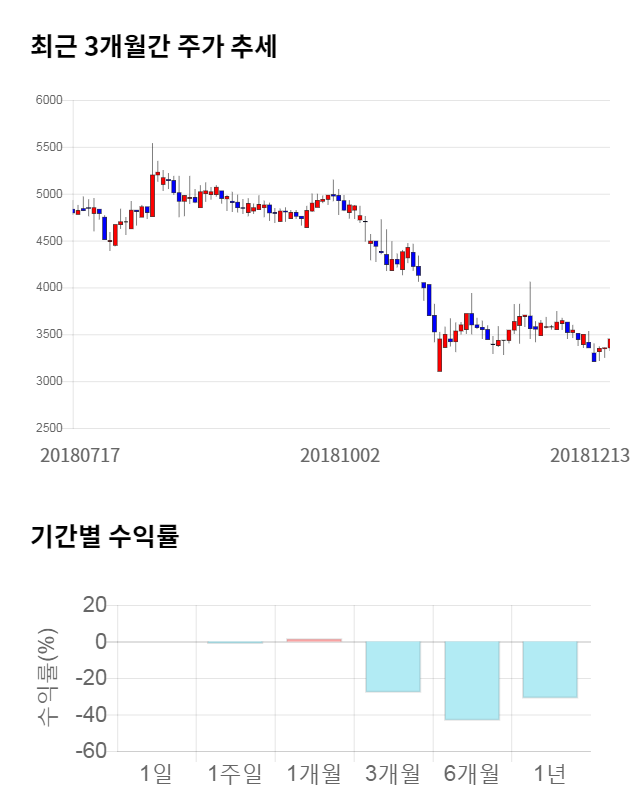The image size is (640, 810).
Task: Click the 4000 price axis label
Action: click(50, 288)
